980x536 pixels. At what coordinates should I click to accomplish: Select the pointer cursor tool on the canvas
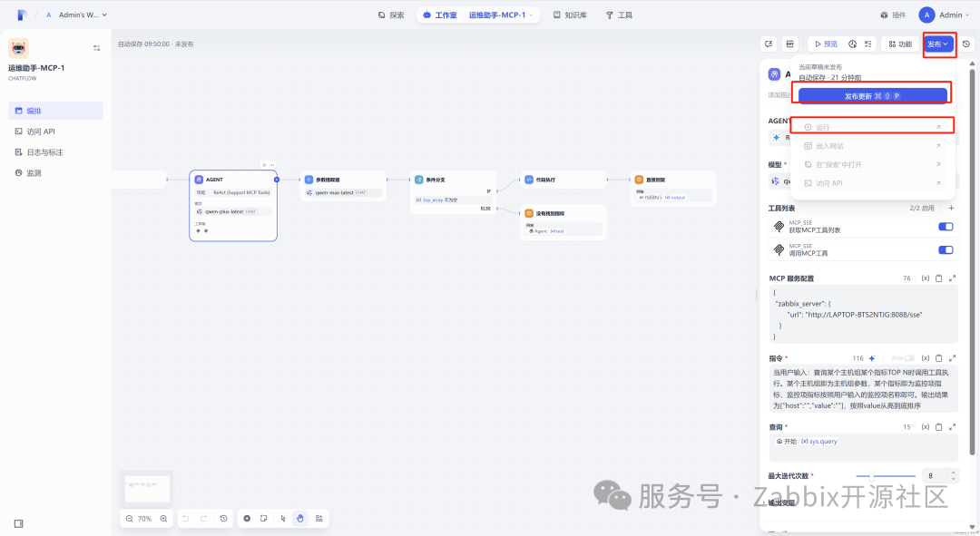(282, 518)
